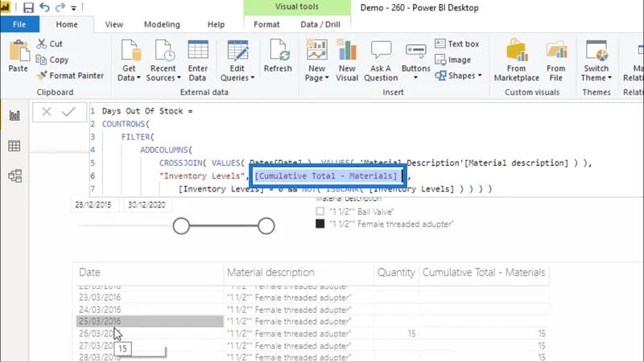The image size is (644, 362).
Task: Uncheck the Female threaded adupter slicer checkbox
Action: [x=320, y=224]
